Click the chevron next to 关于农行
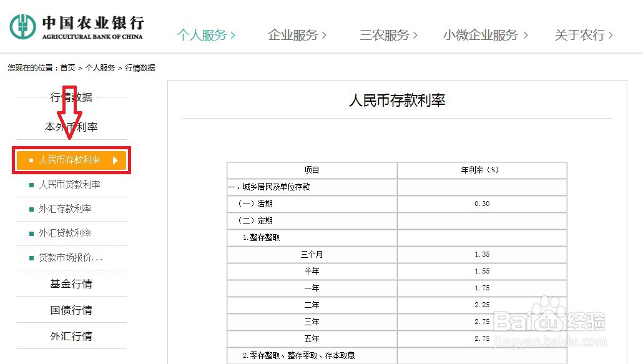Screen dimensions: 643x364 point(611,35)
